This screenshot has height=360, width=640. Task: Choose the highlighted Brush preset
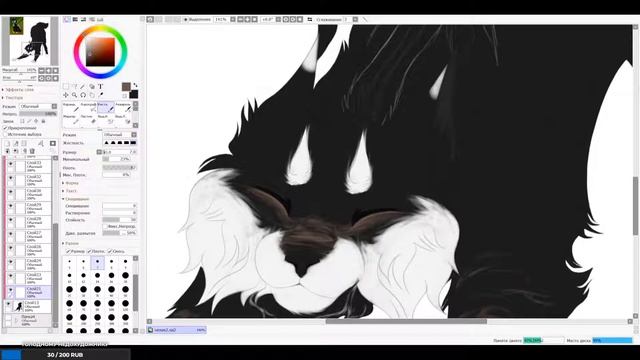click(x=105, y=107)
